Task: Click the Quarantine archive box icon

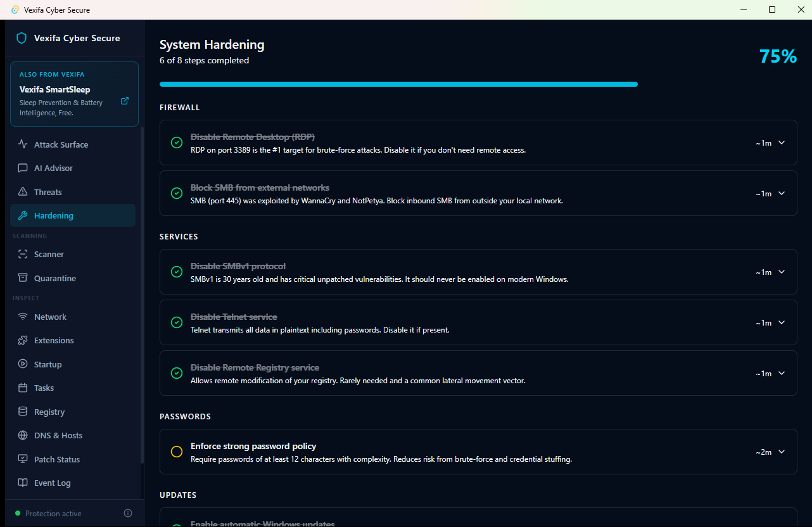Action: (x=23, y=278)
